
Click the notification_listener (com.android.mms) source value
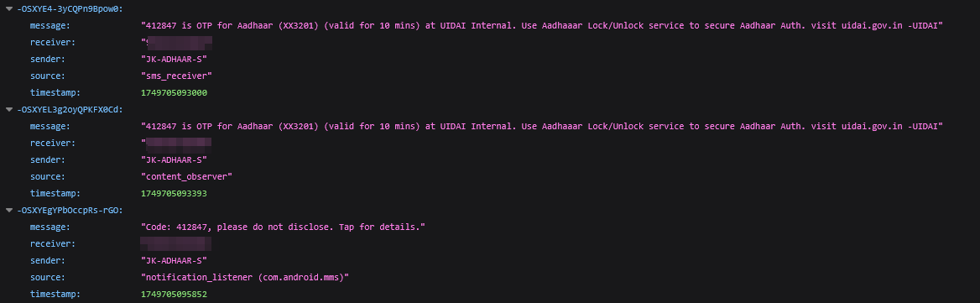244,277
